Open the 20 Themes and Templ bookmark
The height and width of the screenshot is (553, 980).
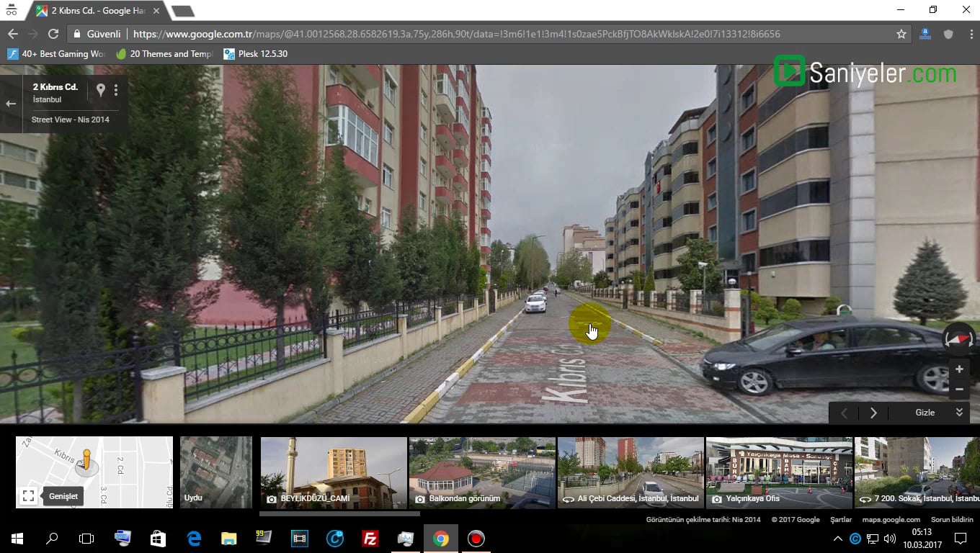164,54
